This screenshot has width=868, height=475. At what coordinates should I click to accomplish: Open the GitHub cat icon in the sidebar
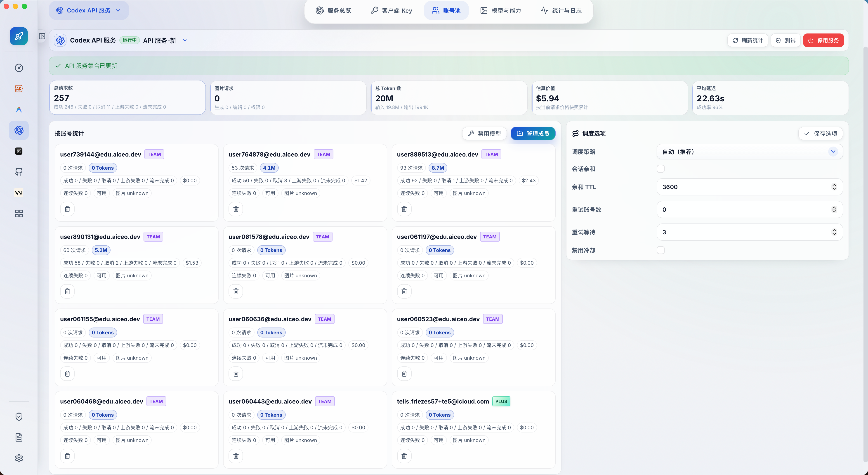point(19,172)
